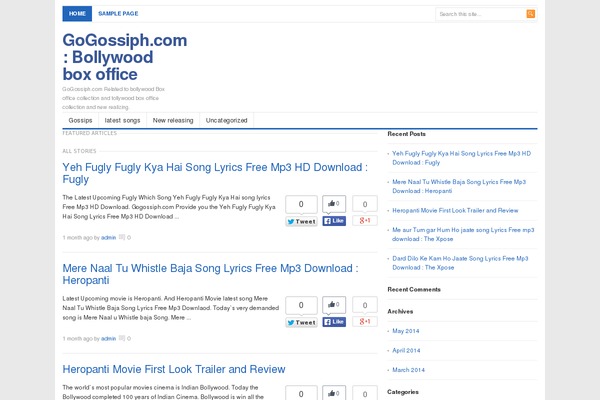Focus the Search this site field
Image resolution: width=600 pixels, height=400 pixels.
[x=481, y=14]
